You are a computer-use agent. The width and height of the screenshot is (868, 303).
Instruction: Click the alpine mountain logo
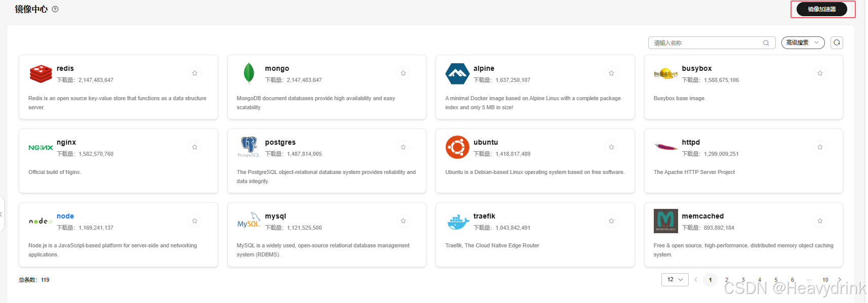tap(457, 74)
